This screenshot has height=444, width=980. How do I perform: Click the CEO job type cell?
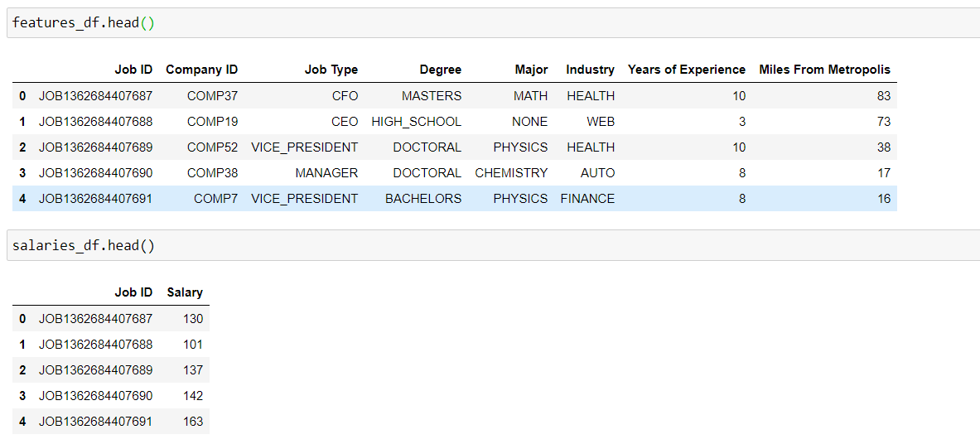(345, 121)
